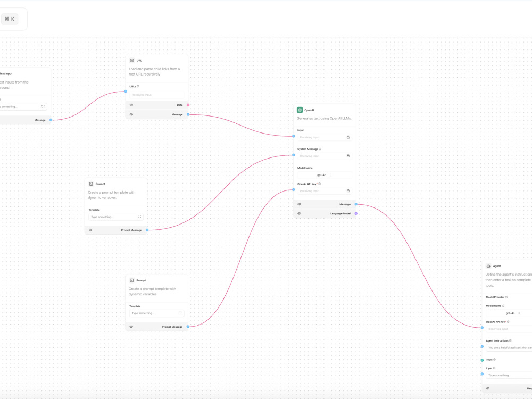
Task: Click the ⌘ K shortcut badge
Action: pyautogui.click(x=10, y=19)
